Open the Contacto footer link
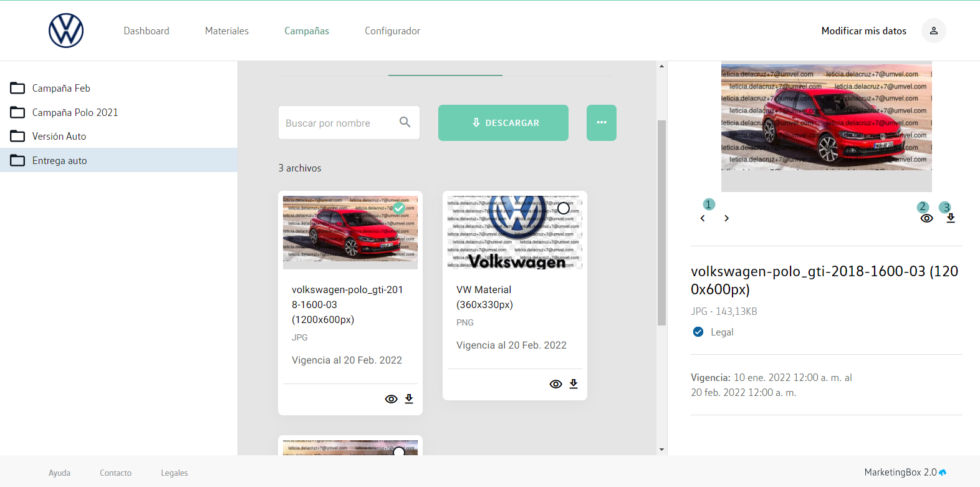This screenshot has width=980, height=487. coord(115,473)
